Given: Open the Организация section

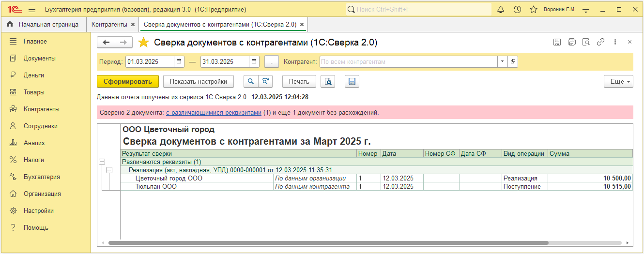Looking at the screenshot, I should pos(46,194).
